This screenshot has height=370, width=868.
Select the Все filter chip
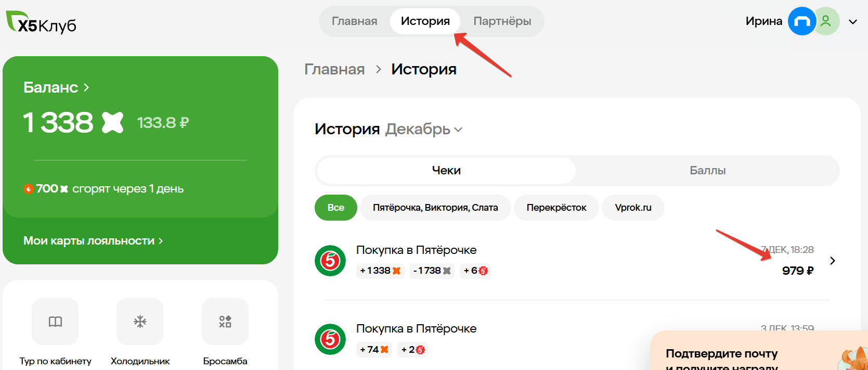336,208
